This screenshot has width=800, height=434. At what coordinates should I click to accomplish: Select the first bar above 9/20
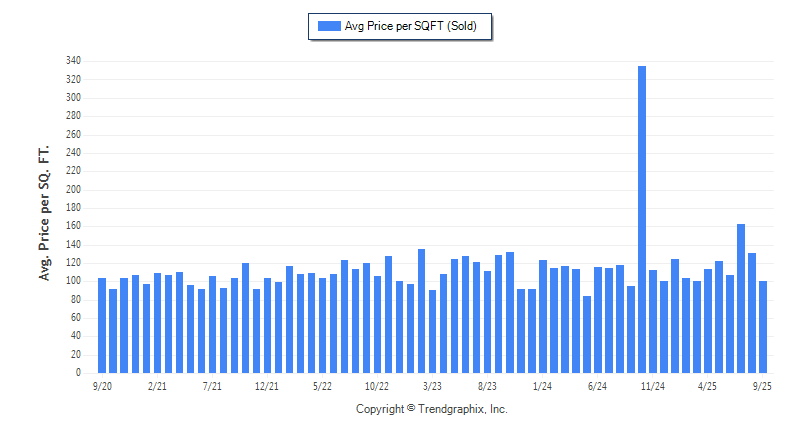[102, 325]
